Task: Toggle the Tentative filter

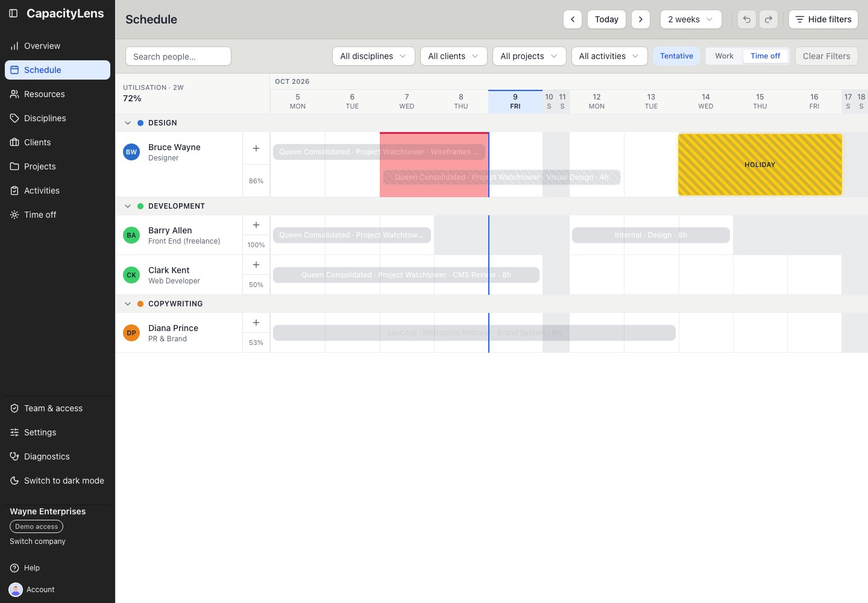Action: 676,56
